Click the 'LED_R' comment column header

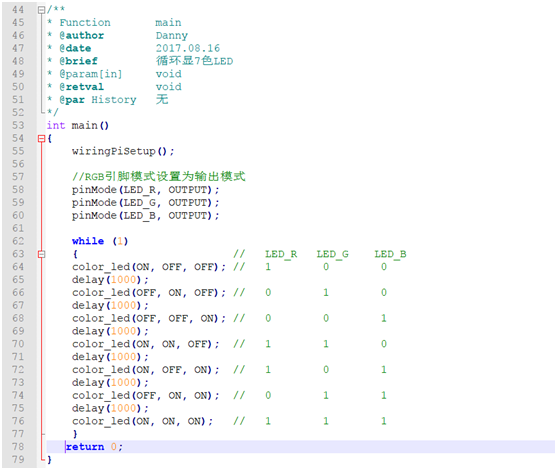pos(281,254)
